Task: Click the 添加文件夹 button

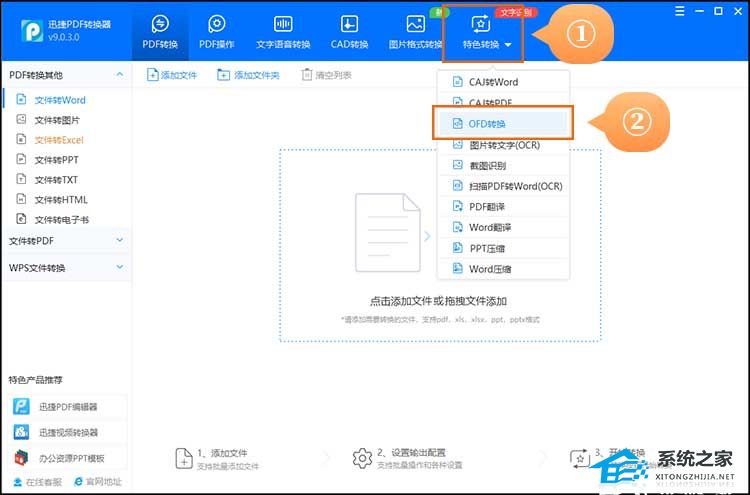Action: tap(248, 75)
